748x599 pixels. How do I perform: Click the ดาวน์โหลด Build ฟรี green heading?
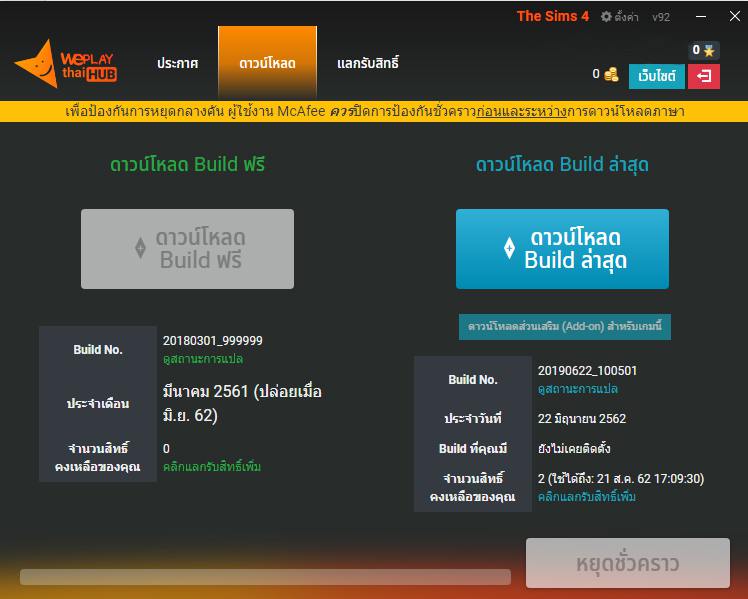pyautogui.click(x=187, y=165)
